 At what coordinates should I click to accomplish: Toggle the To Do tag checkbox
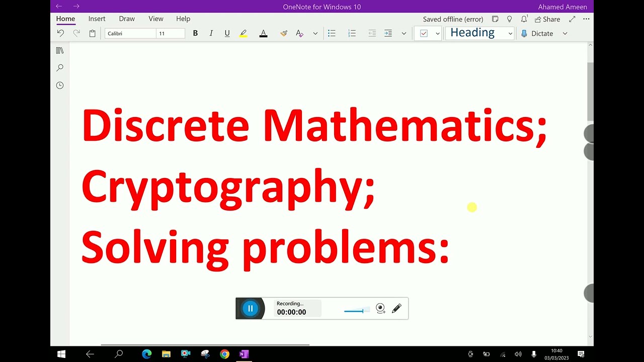tap(424, 33)
